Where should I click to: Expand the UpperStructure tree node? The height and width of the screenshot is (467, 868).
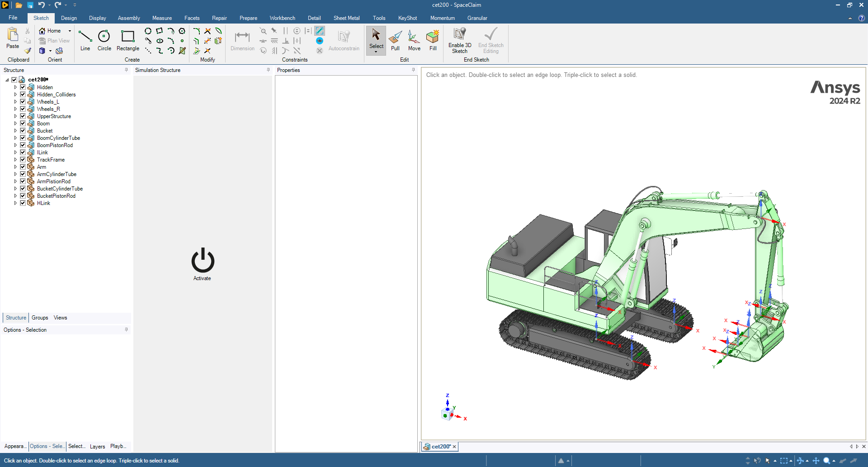coord(15,116)
